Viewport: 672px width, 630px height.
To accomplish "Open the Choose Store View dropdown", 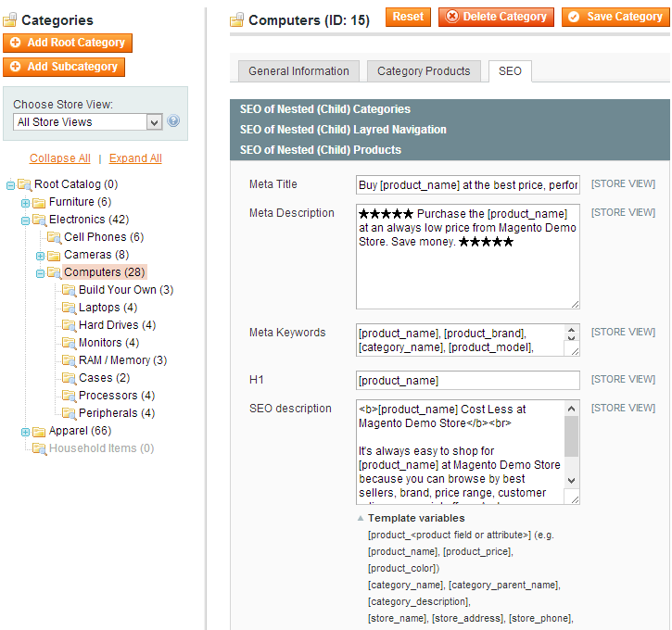I will pos(88,122).
